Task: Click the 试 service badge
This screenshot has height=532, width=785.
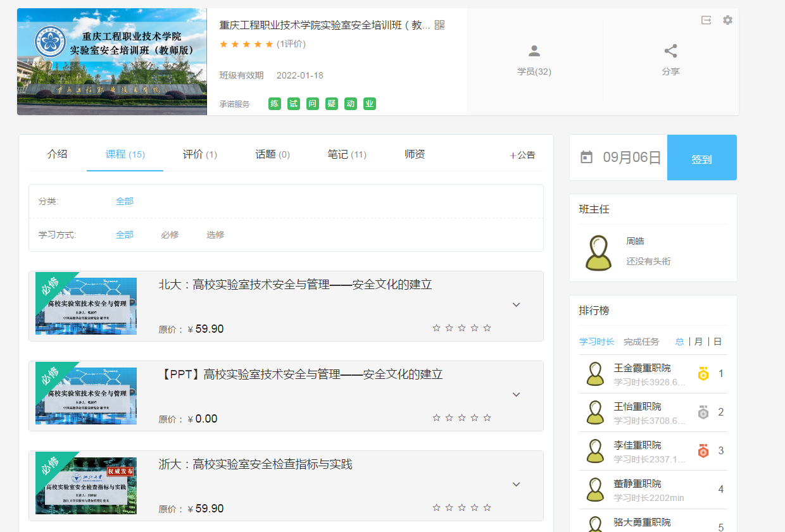Action: 294,104
